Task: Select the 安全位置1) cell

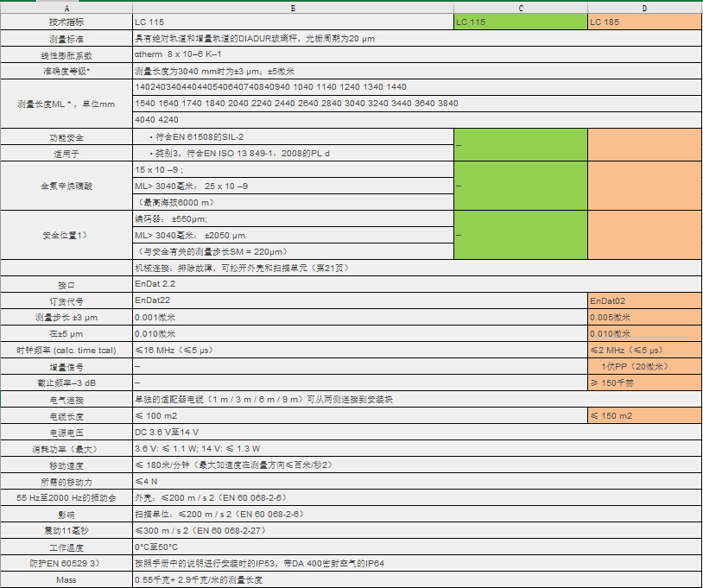Action: tap(66, 235)
